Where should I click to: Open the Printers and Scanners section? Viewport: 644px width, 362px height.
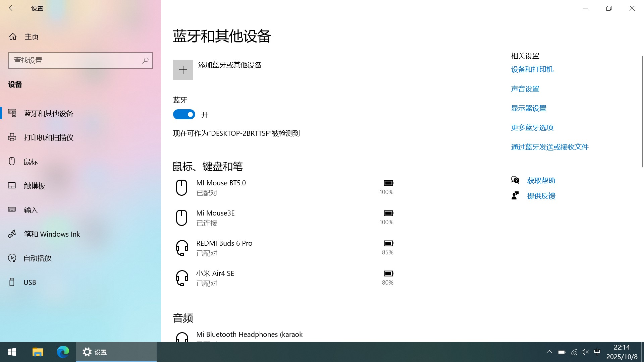point(49,137)
